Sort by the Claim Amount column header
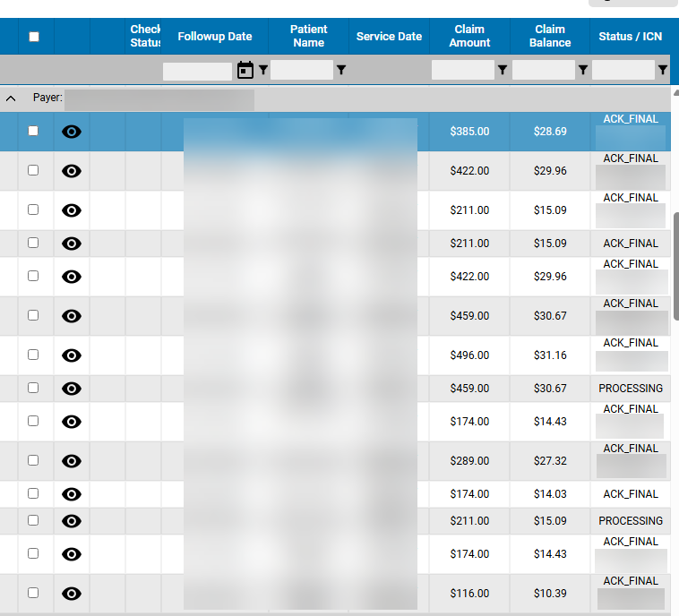Viewport: 679px width, 616px height. pyautogui.click(x=469, y=37)
